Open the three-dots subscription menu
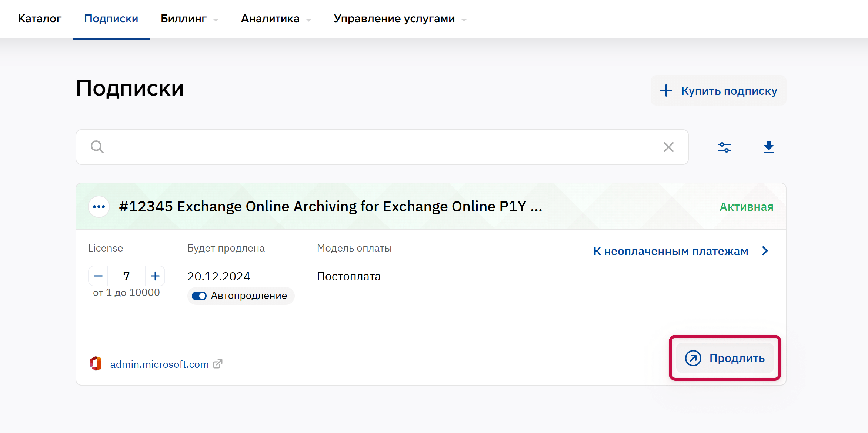Image resolution: width=868 pixels, height=433 pixels. pos(99,207)
